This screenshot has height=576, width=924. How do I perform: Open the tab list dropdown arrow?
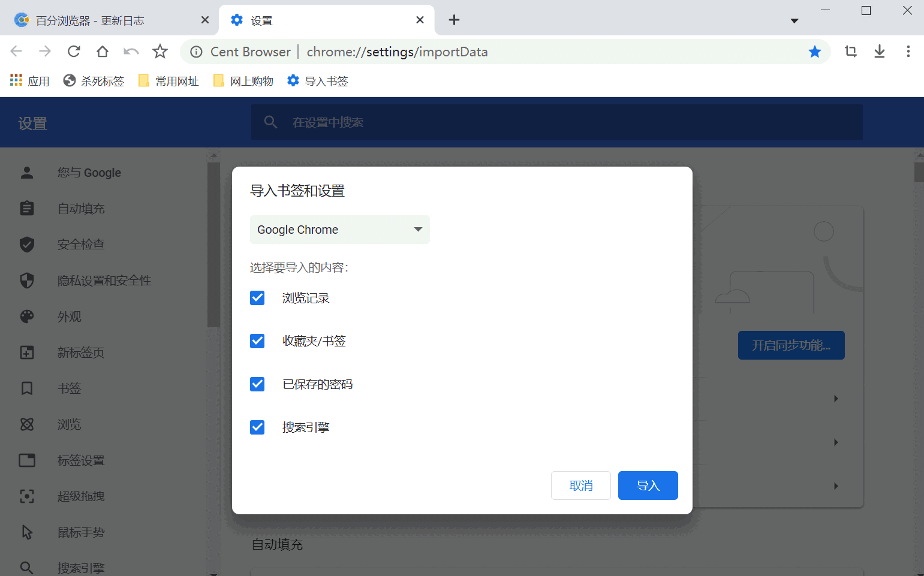[x=794, y=21]
